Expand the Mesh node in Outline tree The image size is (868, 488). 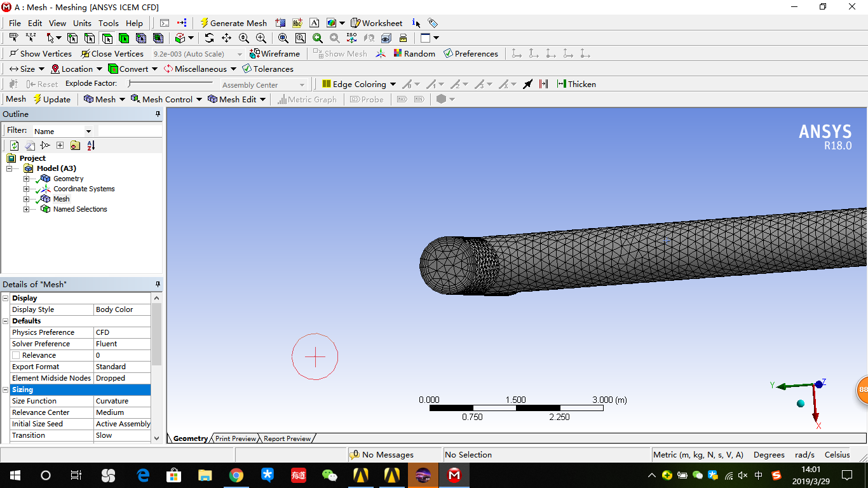pos(26,199)
